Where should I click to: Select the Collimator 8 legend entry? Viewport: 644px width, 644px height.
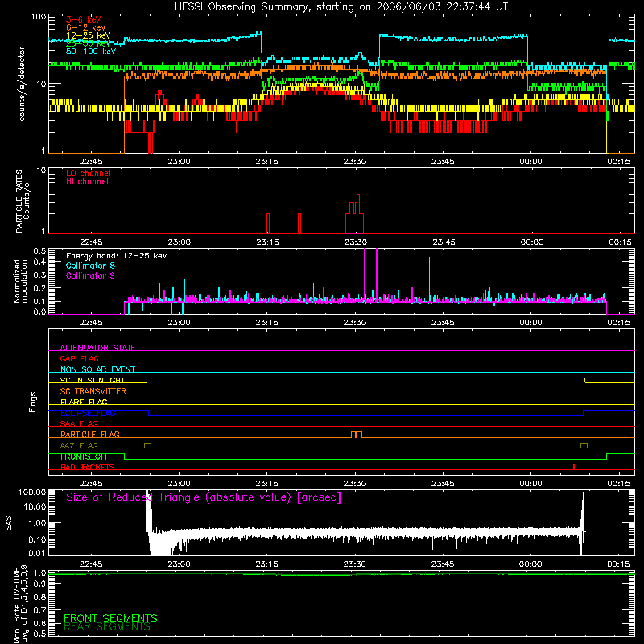coord(90,266)
